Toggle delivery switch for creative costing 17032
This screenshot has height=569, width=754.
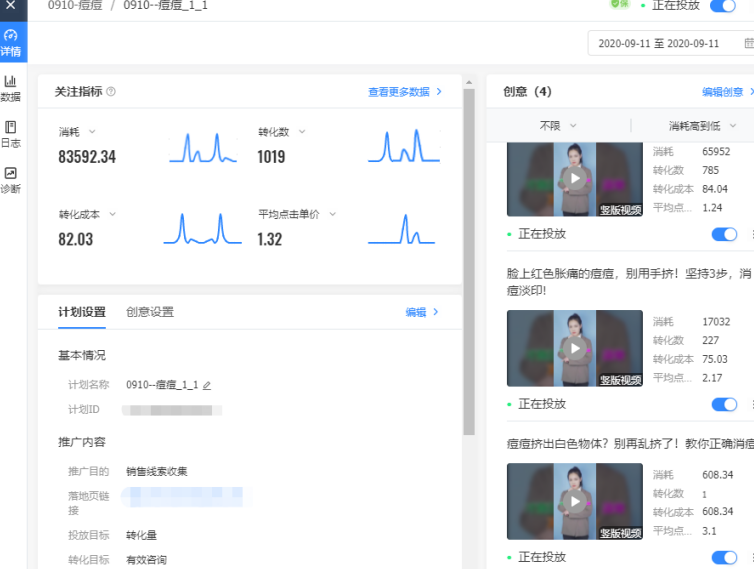(x=724, y=405)
